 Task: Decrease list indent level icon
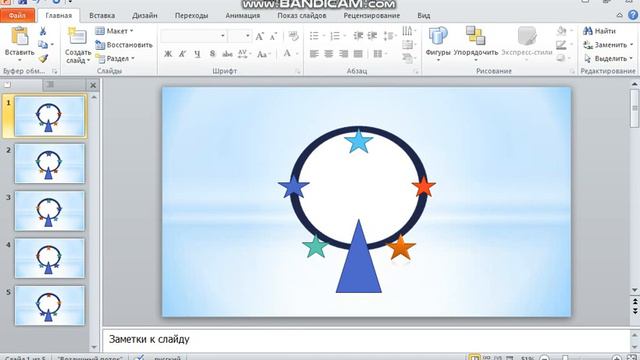tap(358, 36)
